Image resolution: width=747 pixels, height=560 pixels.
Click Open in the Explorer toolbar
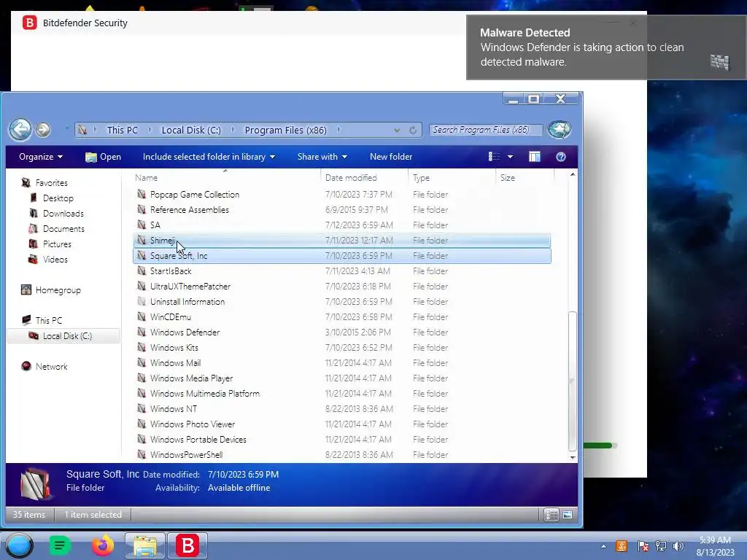click(x=103, y=157)
